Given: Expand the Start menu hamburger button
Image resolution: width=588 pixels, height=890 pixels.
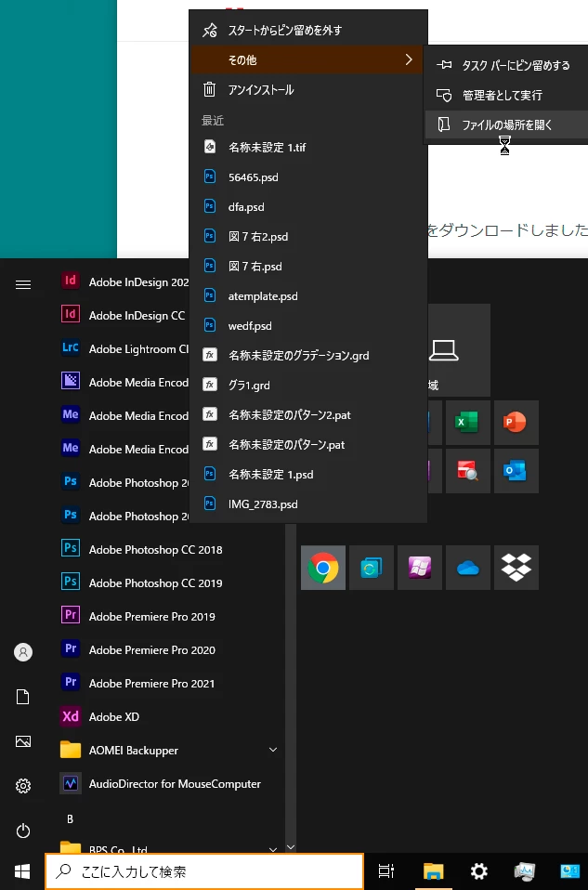Looking at the screenshot, I should (x=23, y=284).
